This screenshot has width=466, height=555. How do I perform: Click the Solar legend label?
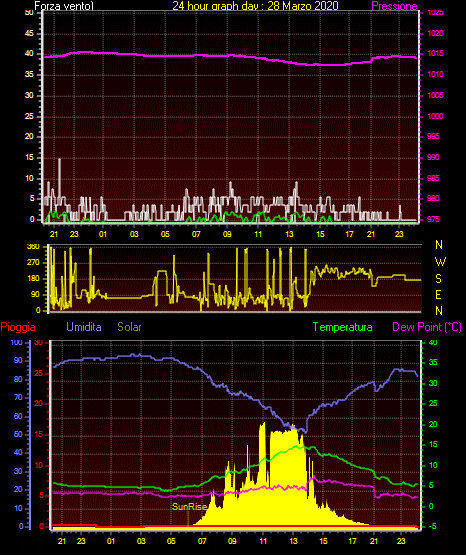[129, 327]
